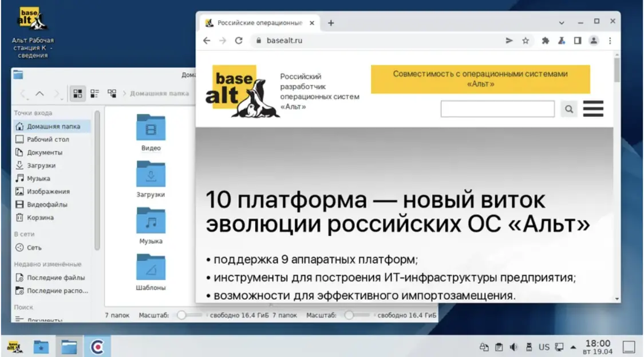Toggle the browser side panel button
The image size is (644, 357).
pos(578,41)
